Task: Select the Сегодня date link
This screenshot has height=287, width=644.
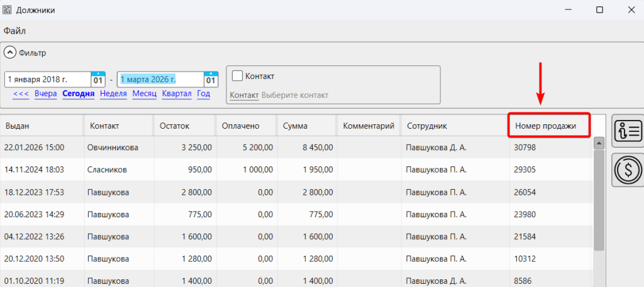Action: point(79,94)
